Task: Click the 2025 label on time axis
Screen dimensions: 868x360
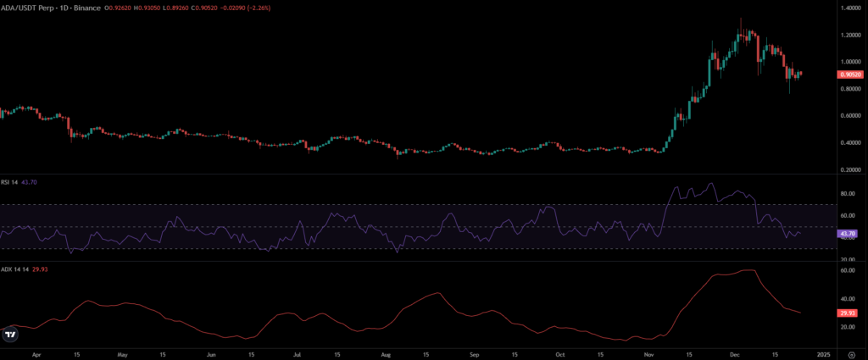Action: click(822, 354)
